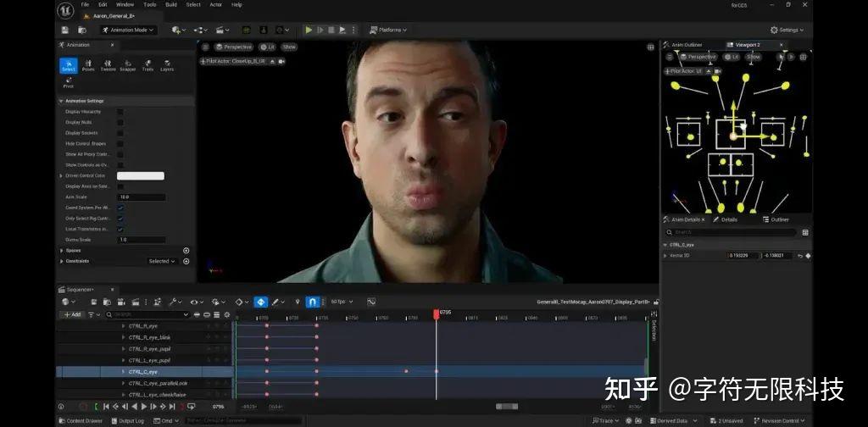The image size is (868, 427).
Task: Eject pilot from CloseUp actor in viewport
Action: [272, 61]
